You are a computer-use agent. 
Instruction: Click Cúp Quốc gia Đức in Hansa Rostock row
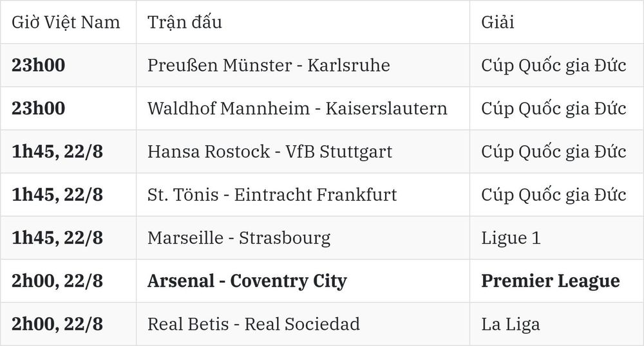pos(554,152)
